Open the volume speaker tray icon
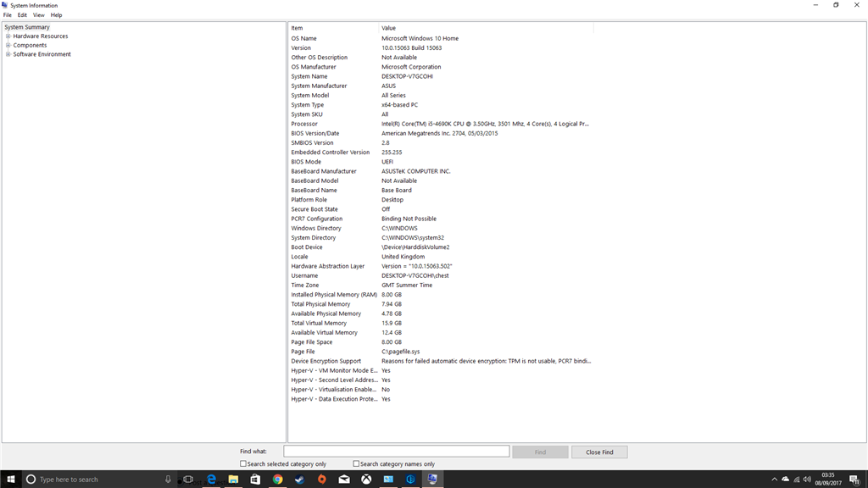868x488 pixels. coord(807,480)
